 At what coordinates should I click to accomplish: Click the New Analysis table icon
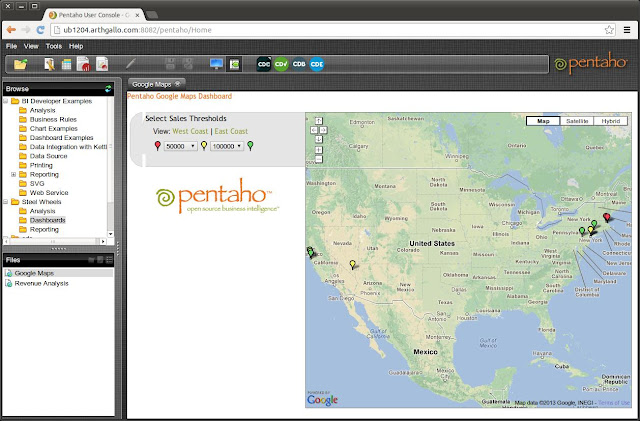[x=66, y=65]
